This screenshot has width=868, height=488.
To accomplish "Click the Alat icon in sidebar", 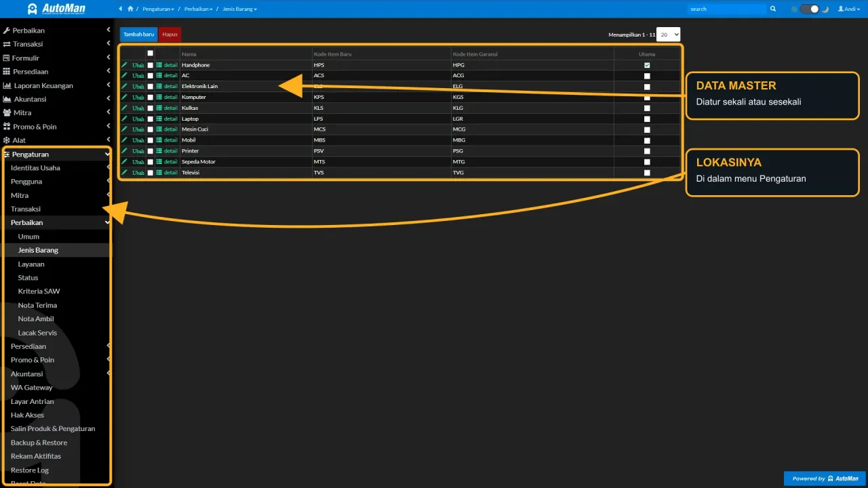I will point(7,140).
